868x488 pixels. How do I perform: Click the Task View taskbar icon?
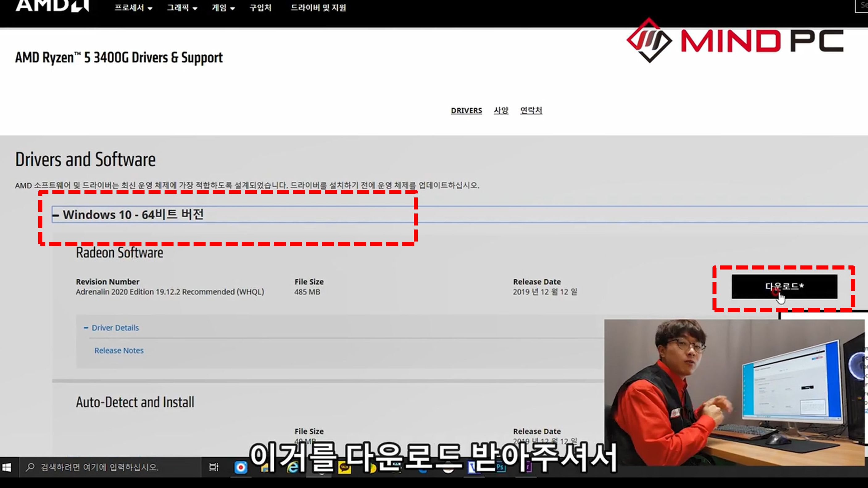click(214, 467)
